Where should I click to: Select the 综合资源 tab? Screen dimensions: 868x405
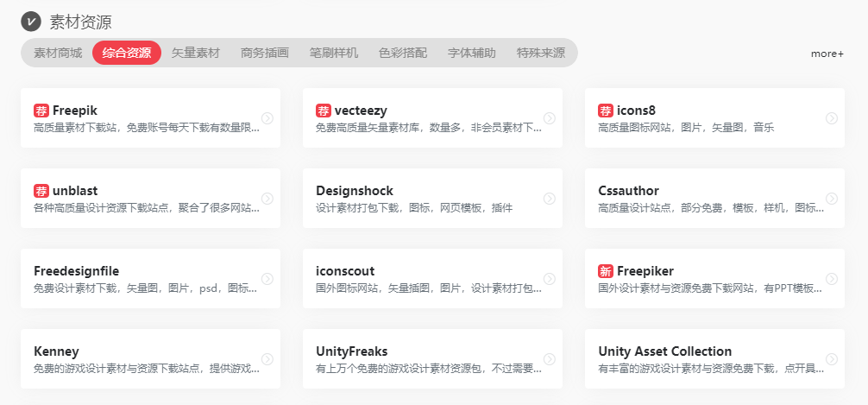pos(127,54)
